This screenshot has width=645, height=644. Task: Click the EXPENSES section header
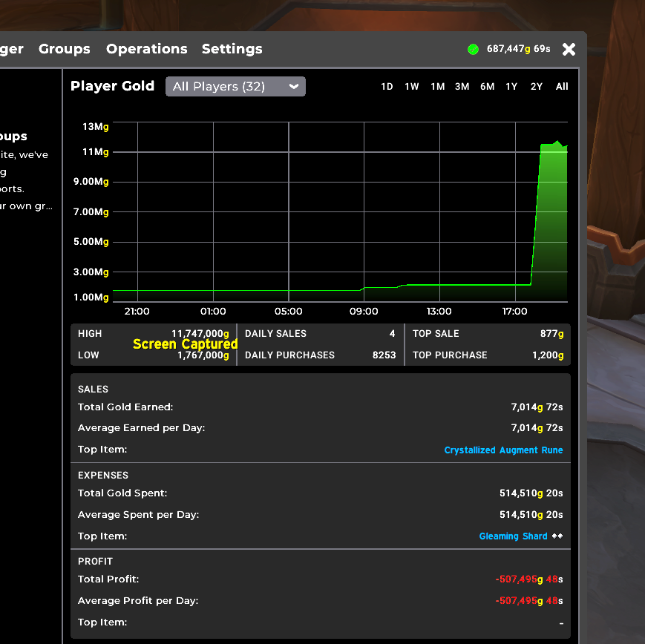point(103,475)
